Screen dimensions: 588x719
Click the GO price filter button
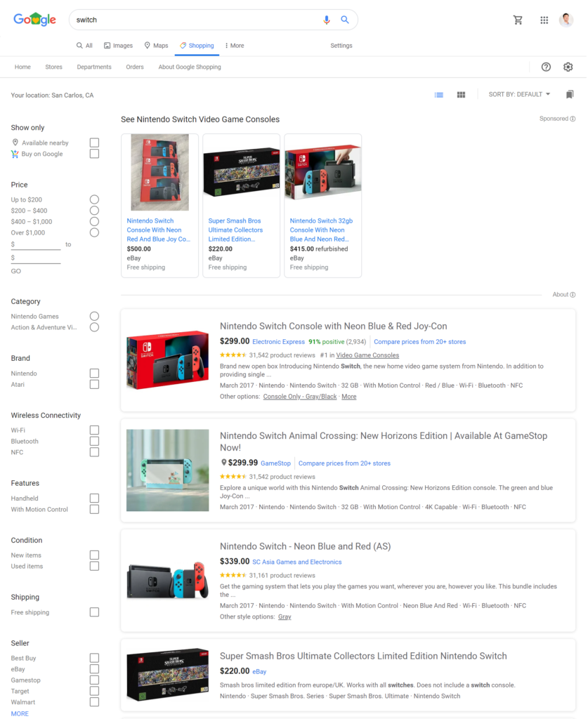click(x=16, y=271)
